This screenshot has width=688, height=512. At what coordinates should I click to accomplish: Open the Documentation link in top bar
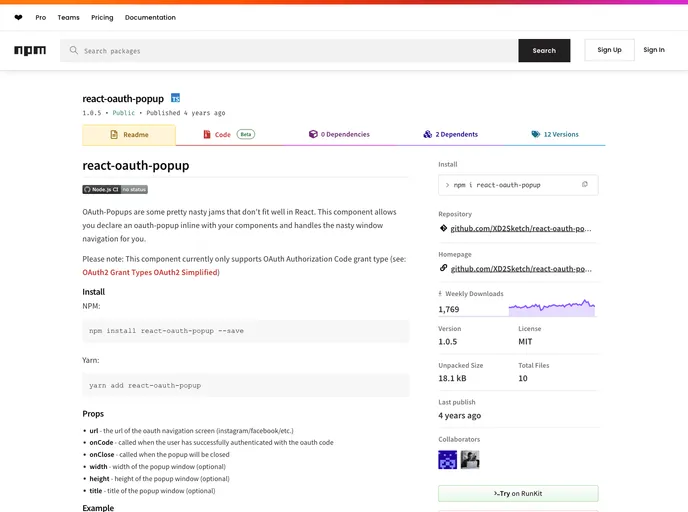coord(150,18)
